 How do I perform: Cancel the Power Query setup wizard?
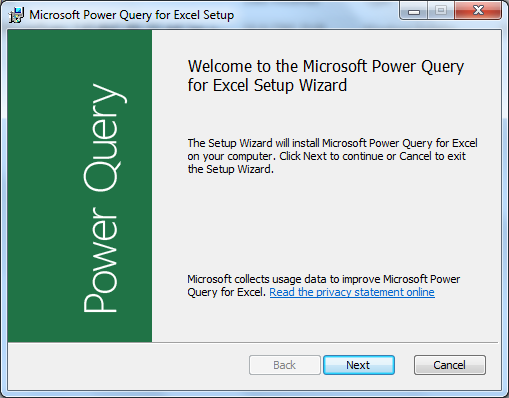pyautogui.click(x=450, y=365)
